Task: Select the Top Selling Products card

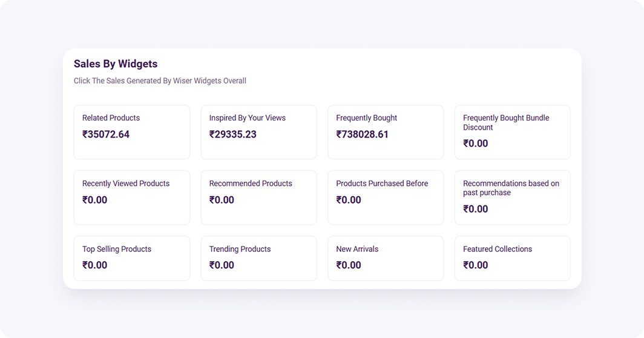Action: click(x=131, y=258)
